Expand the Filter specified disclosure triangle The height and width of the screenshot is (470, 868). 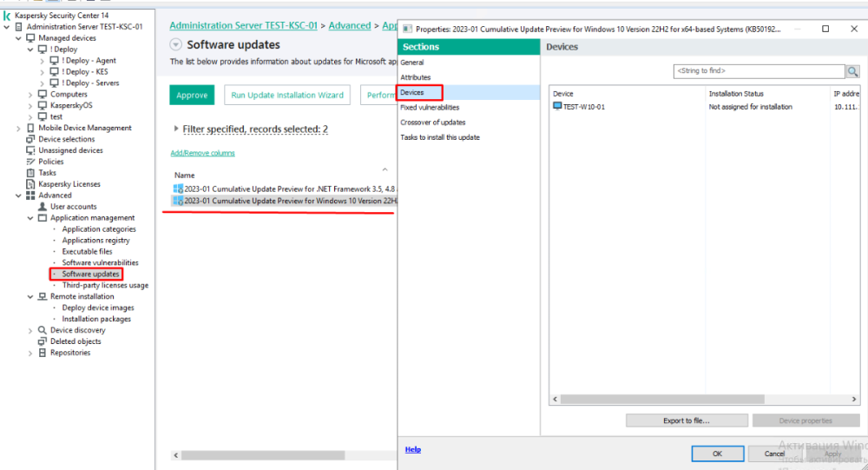pyautogui.click(x=176, y=129)
